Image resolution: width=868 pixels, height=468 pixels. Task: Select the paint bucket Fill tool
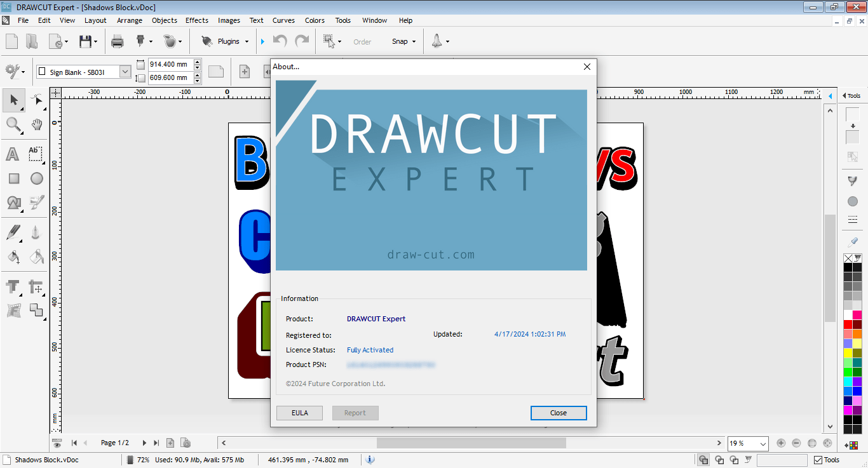point(13,257)
